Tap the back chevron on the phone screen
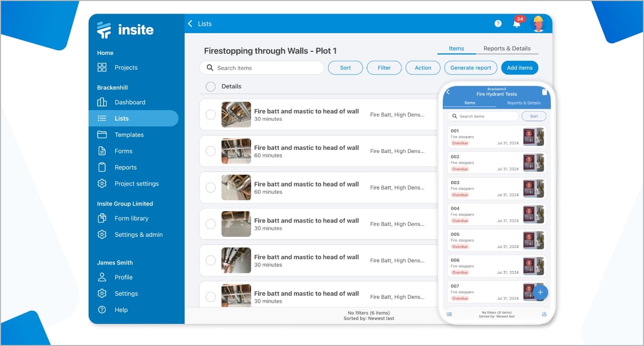644x346 pixels. 448,92
